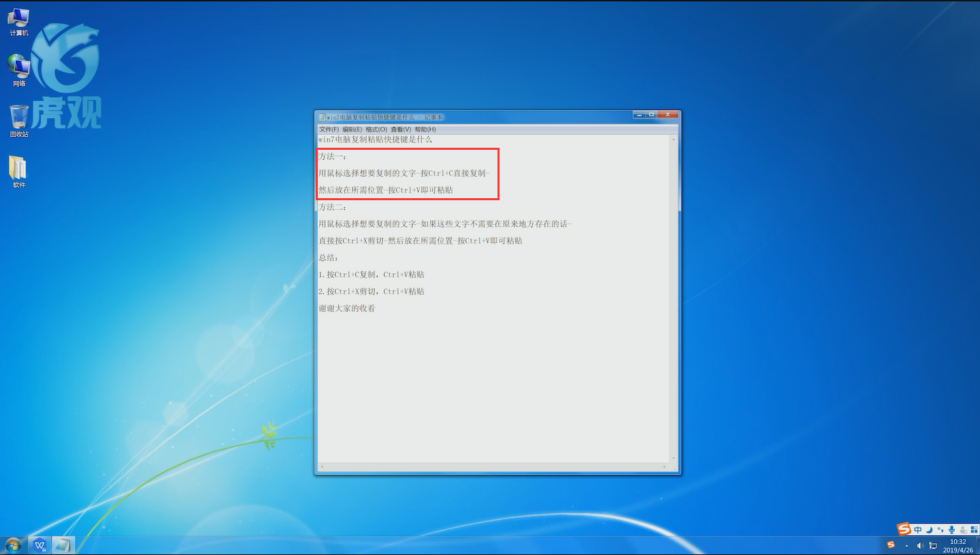Select the 软件 folder on desktop
Screen dimensions: 980x555
(x=18, y=172)
